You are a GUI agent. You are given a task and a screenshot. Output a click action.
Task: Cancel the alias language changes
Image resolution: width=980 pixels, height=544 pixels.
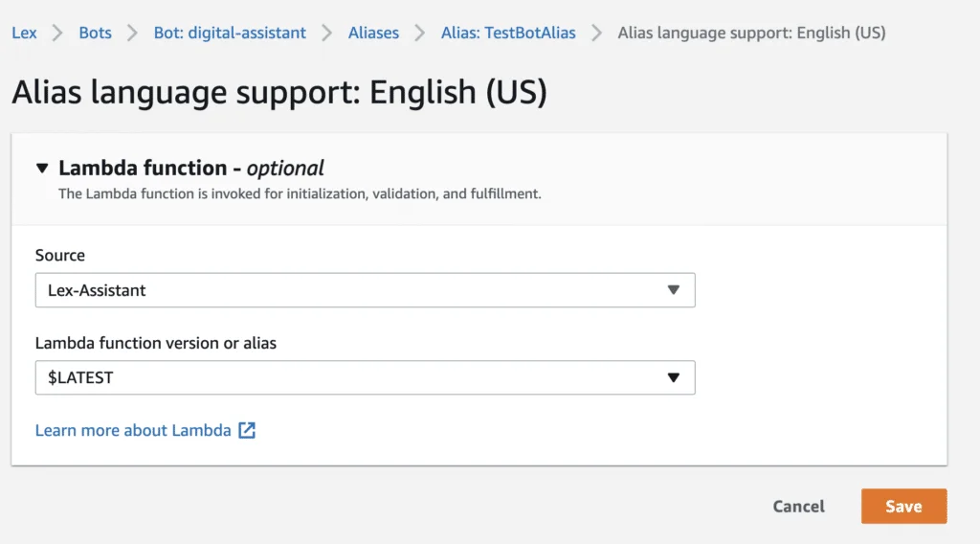(x=798, y=506)
